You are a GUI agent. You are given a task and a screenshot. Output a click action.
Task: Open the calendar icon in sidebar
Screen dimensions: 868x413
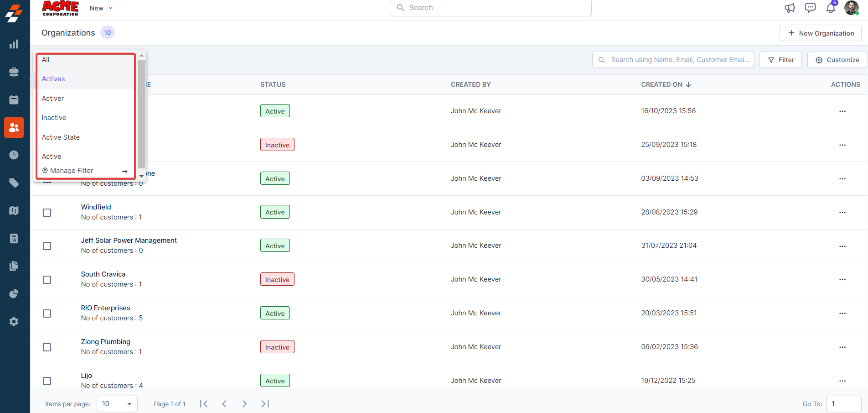(x=14, y=100)
